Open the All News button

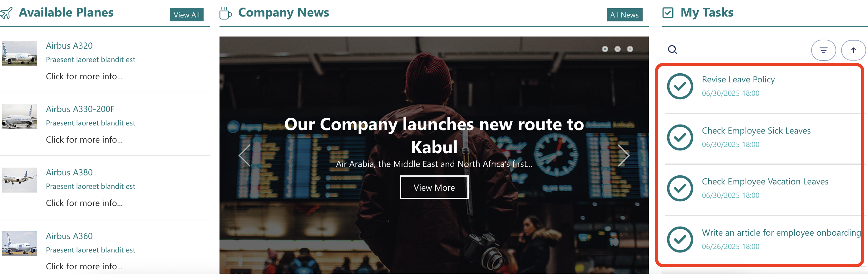pyautogui.click(x=624, y=14)
